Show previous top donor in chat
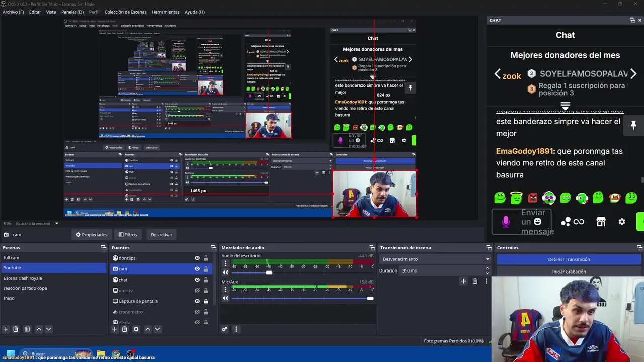This screenshot has width=644, height=362. 498,74
